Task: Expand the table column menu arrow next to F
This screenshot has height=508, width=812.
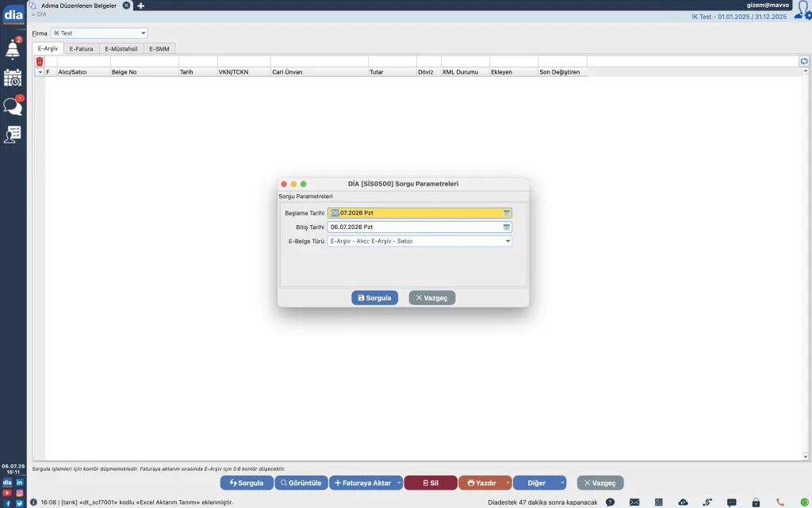Action: 40,72
